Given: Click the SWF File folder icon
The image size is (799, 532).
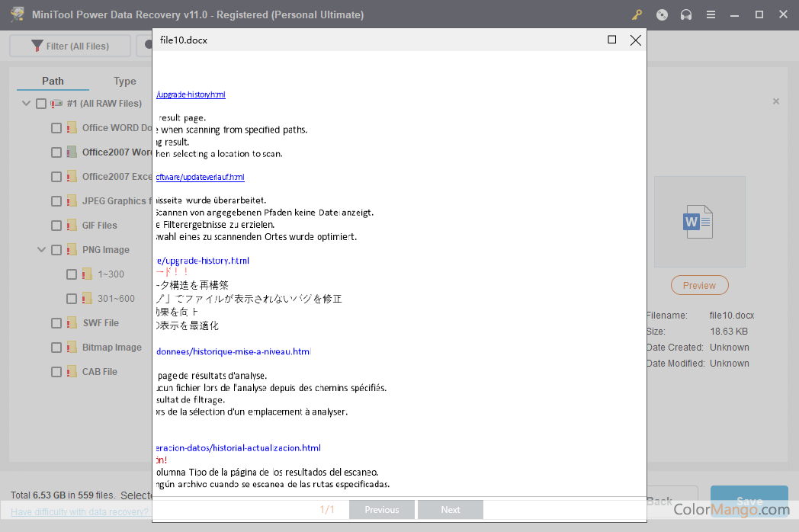Looking at the screenshot, I should point(72,323).
